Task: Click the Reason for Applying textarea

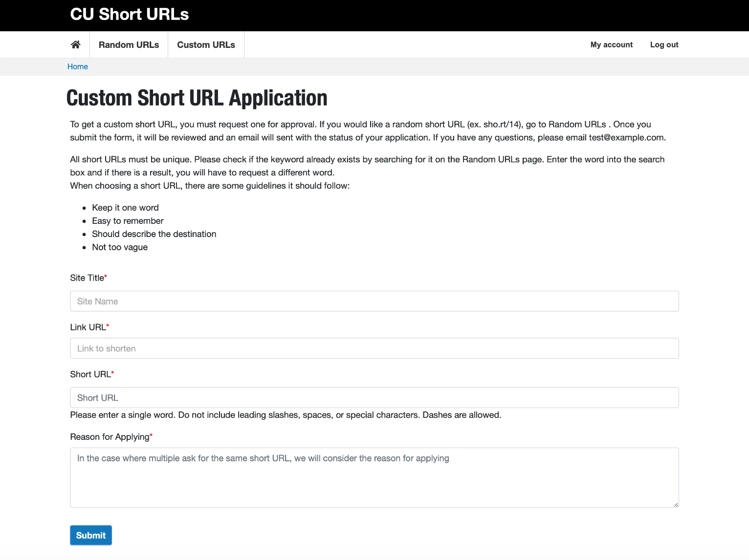Action: point(374,477)
